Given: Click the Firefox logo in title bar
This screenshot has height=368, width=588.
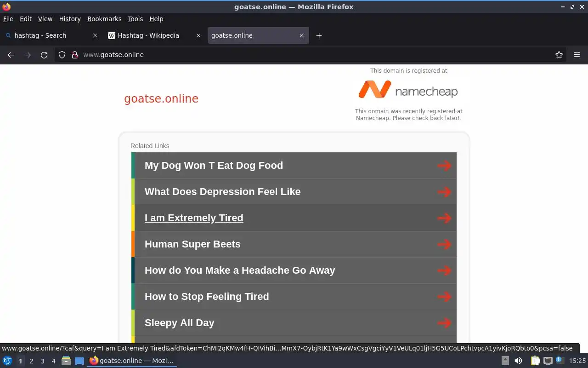Looking at the screenshot, I should [6, 7].
